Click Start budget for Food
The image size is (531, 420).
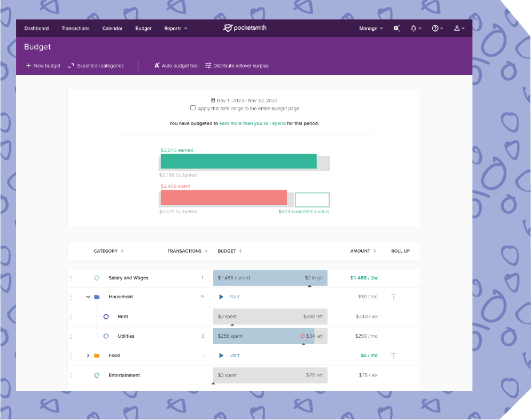tap(230, 355)
